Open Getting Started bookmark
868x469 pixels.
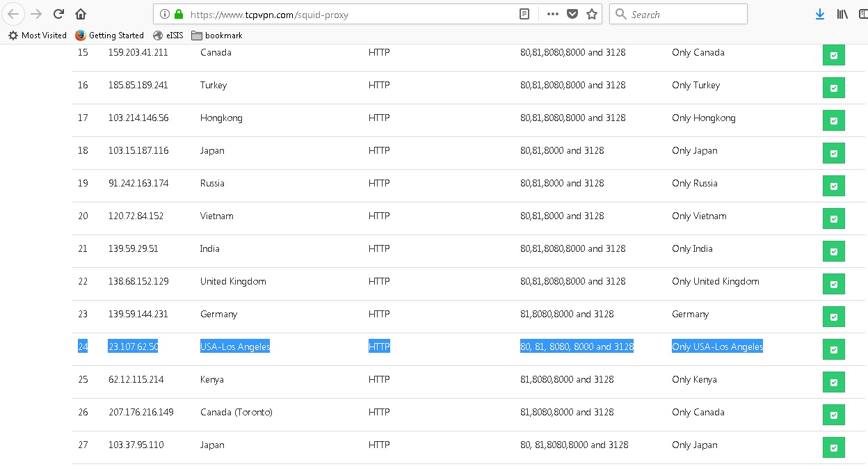tap(109, 35)
